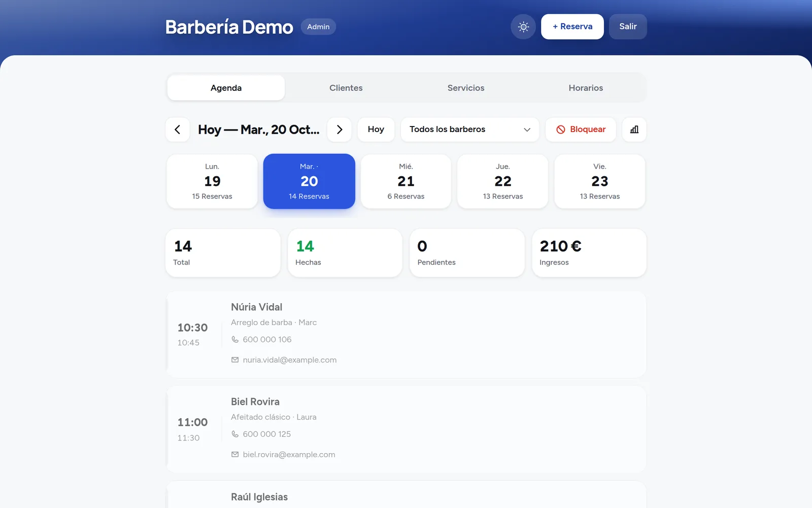Open Núria Vidal's appointment name
Viewport: 812px width, 508px height.
pos(256,307)
